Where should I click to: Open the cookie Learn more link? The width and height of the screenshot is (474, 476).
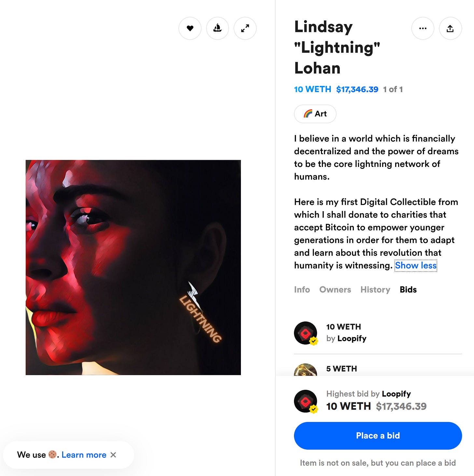(x=84, y=455)
